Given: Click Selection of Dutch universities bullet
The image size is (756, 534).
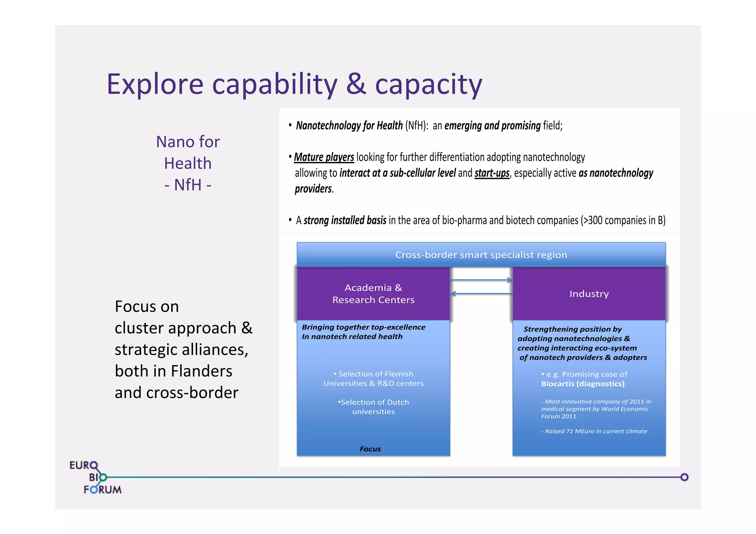Looking at the screenshot, I should point(373,407).
